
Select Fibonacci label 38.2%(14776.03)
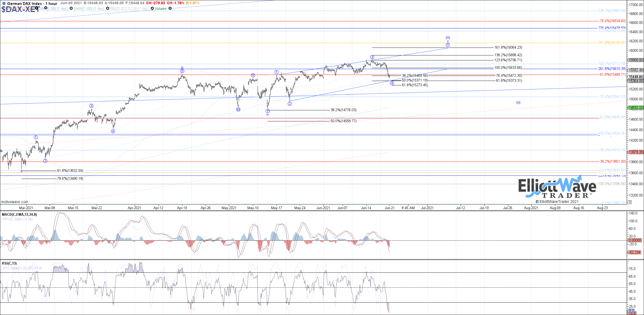point(344,110)
